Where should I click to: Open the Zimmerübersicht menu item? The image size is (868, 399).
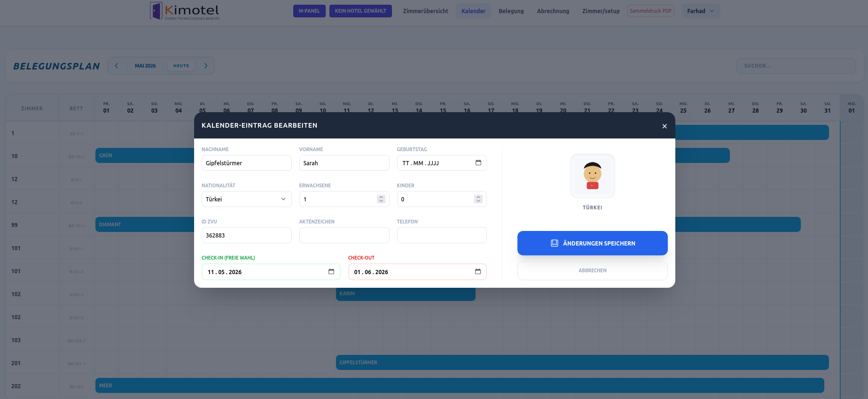(425, 11)
